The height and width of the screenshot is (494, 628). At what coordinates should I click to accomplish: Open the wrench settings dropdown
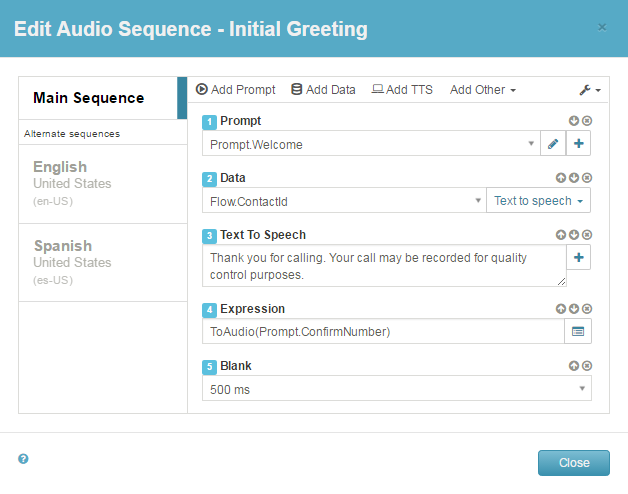[x=590, y=90]
